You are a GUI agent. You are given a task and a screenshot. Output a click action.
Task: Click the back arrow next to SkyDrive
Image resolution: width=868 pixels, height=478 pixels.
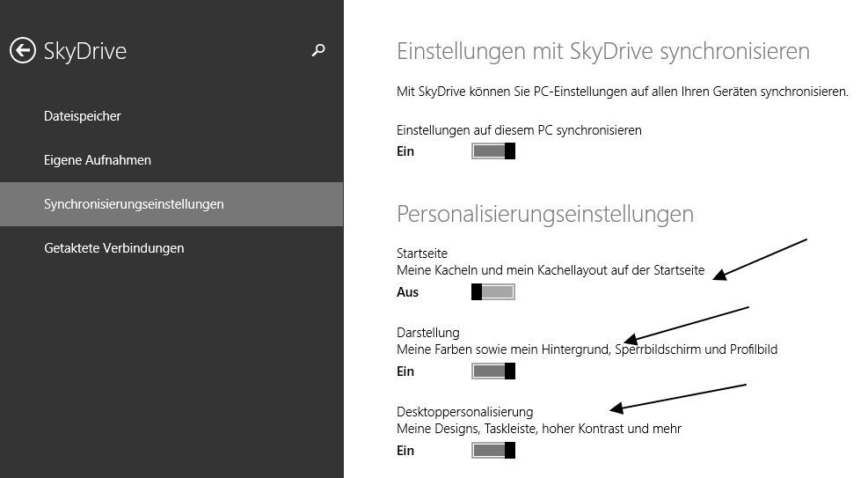click(23, 51)
